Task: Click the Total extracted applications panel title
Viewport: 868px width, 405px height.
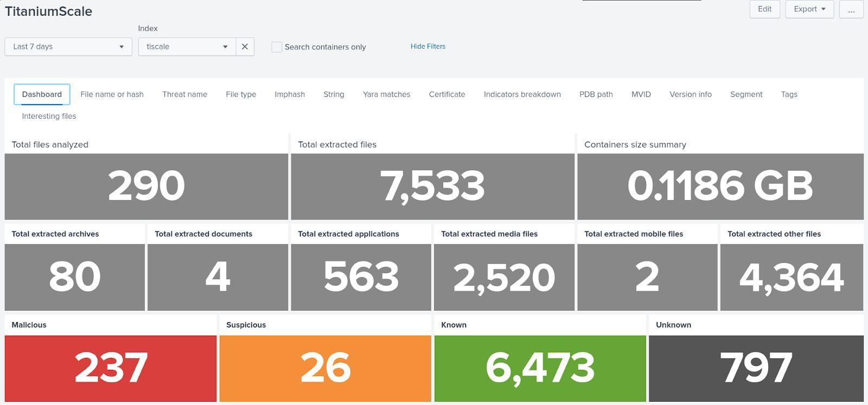Action: (x=348, y=234)
